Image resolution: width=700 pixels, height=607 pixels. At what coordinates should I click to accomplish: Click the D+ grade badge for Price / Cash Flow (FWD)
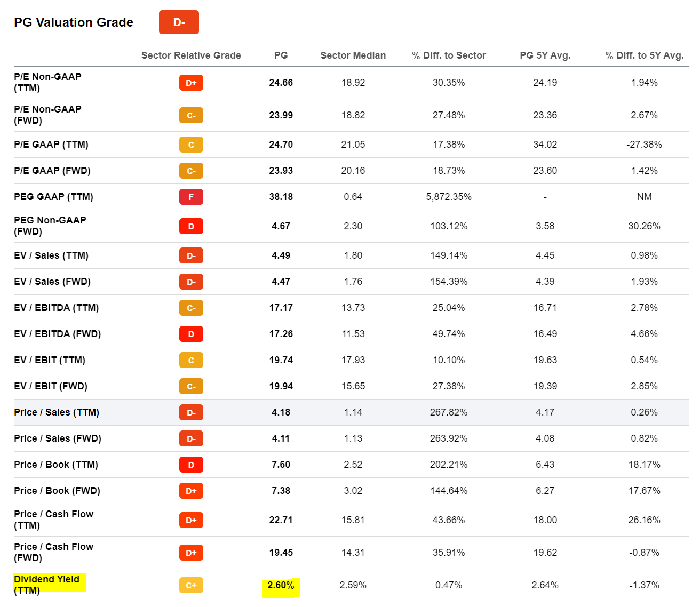point(191,553)
